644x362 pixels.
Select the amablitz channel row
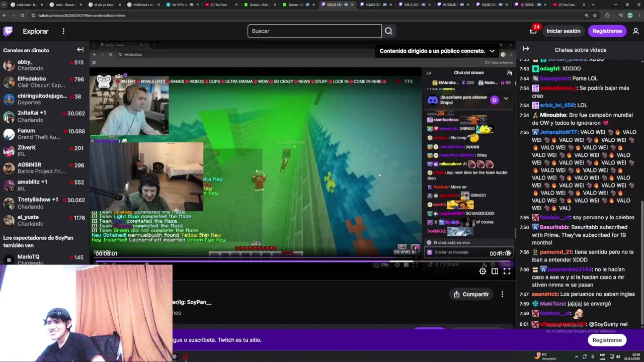tap(44, 185)
